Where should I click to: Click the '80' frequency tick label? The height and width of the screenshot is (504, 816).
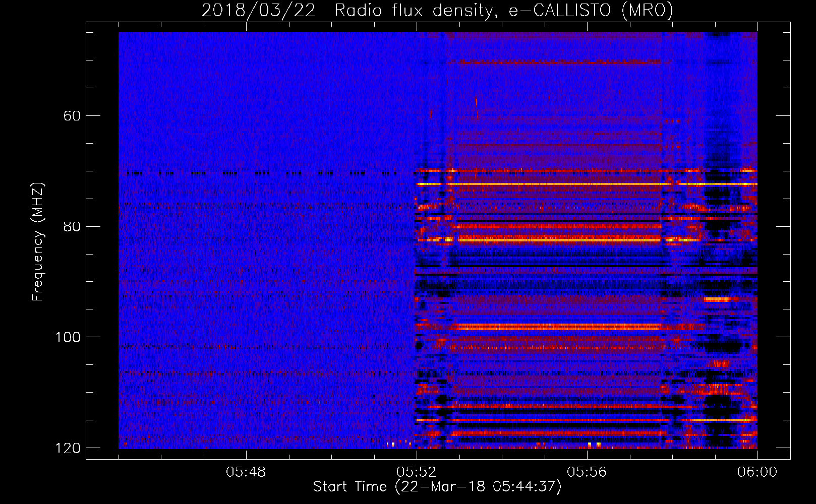[x=72, y=226]
